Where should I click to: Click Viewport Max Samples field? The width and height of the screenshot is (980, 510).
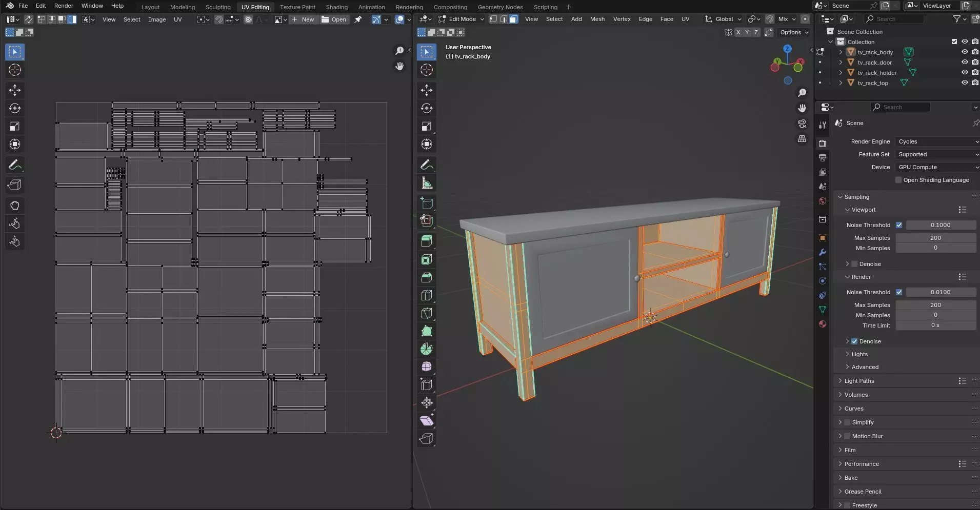tap(935, 238)
